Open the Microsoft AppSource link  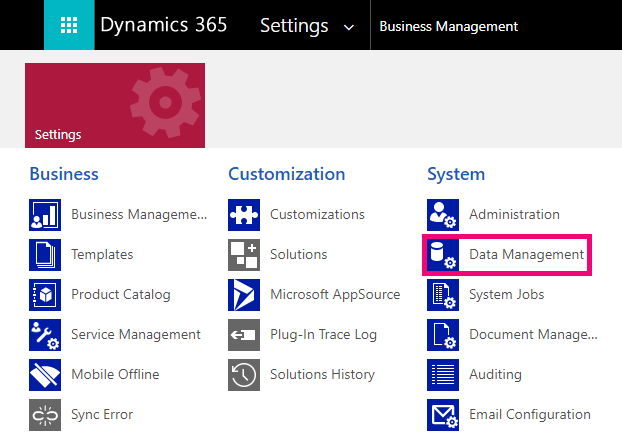pos(335,294)
